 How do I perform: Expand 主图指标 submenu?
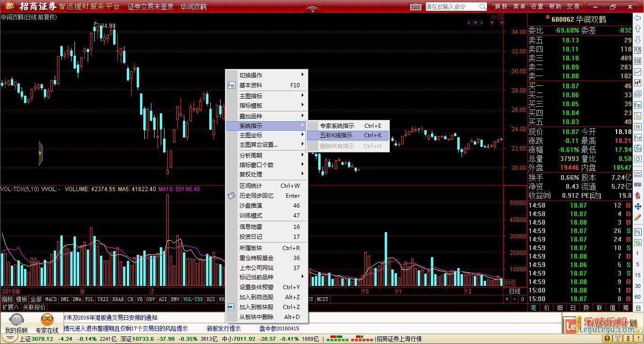(x=267, y=96)
